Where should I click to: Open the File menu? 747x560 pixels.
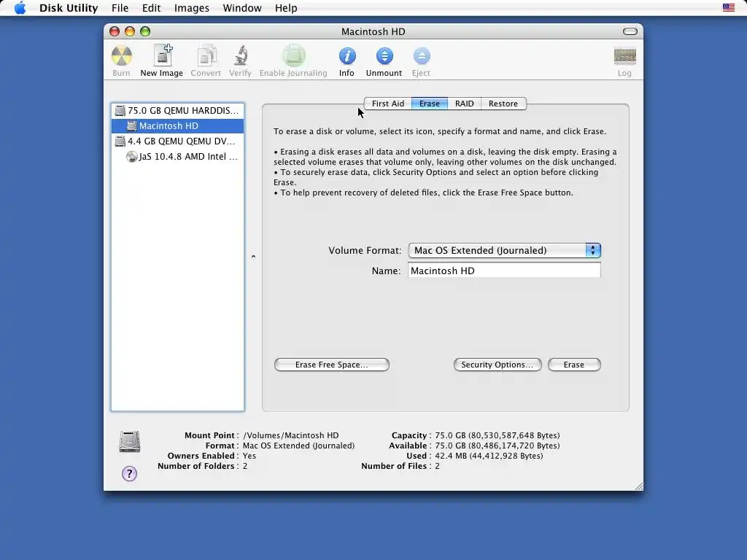click(x=120, y=7)
